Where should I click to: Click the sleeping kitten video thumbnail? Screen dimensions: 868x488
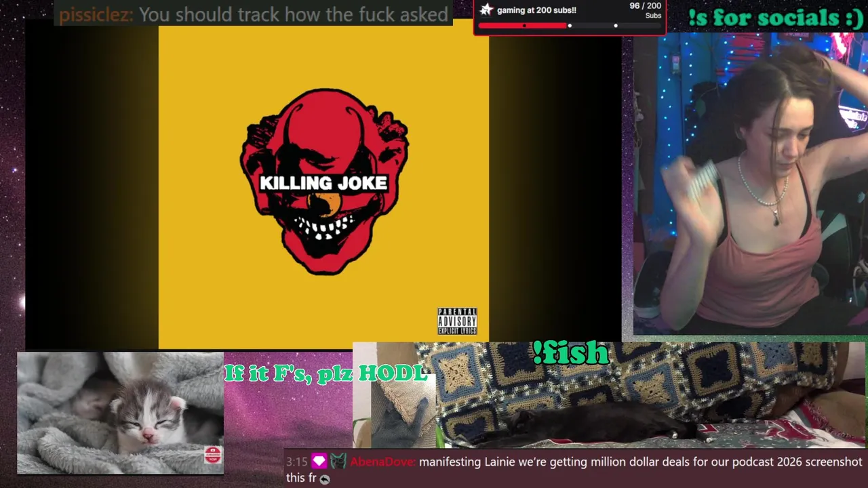pos(120,413)
